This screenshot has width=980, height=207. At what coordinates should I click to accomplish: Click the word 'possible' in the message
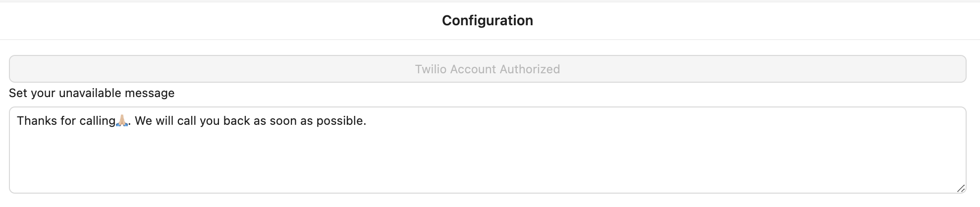click(339, 121)
